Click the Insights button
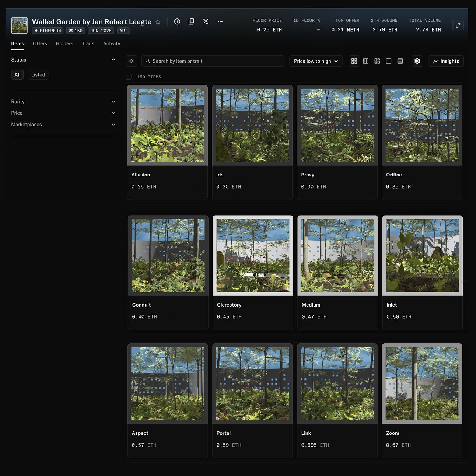 446,61
